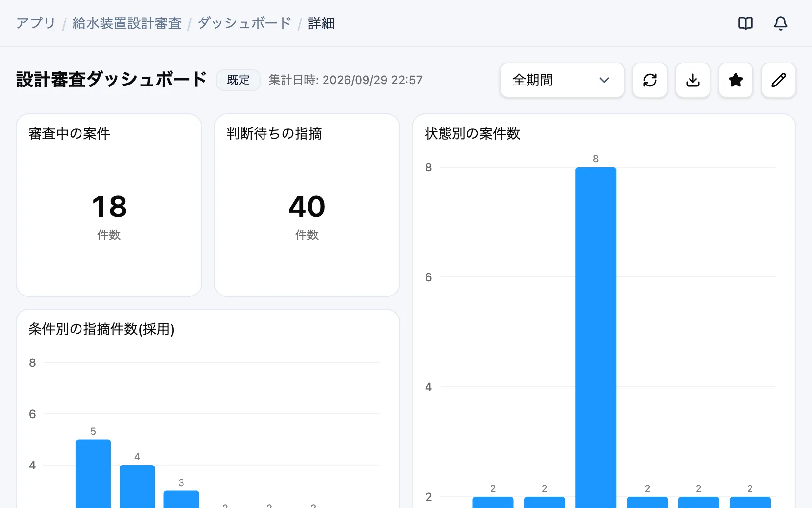
Task: Click the 設計審査ダッシュボード heading
Action: tap(112, 80)
